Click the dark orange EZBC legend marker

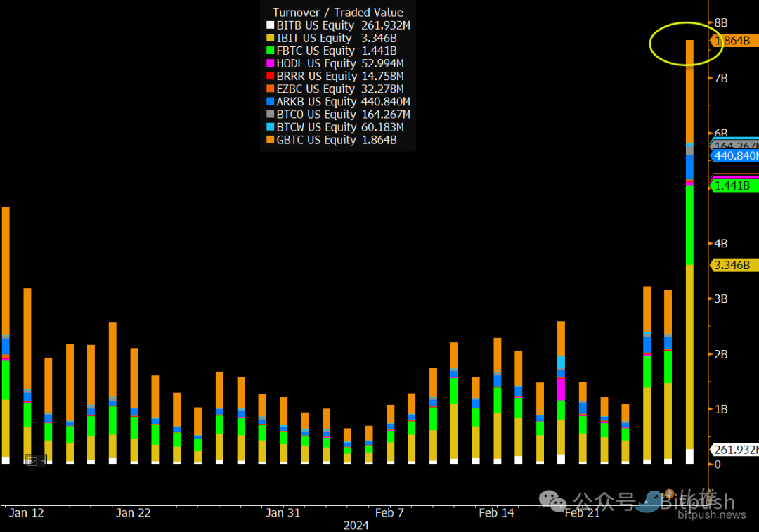[x=270, y=89]
